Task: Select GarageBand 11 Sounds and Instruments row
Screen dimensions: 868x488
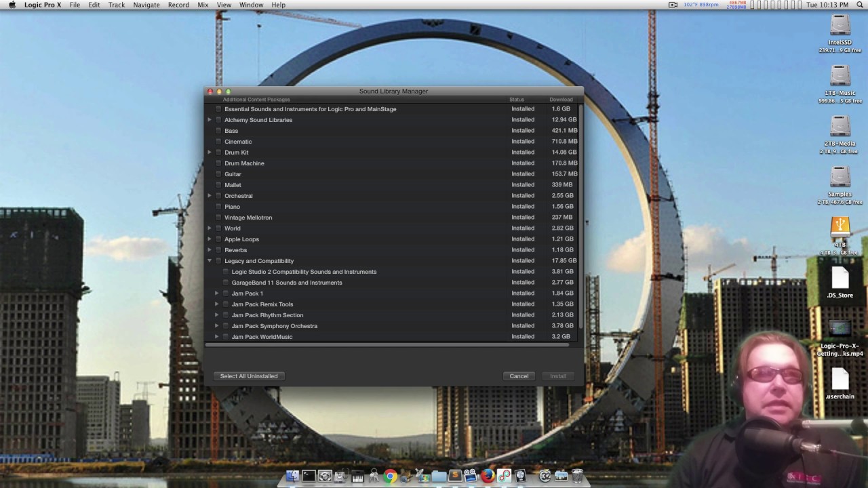Action: 392,283
